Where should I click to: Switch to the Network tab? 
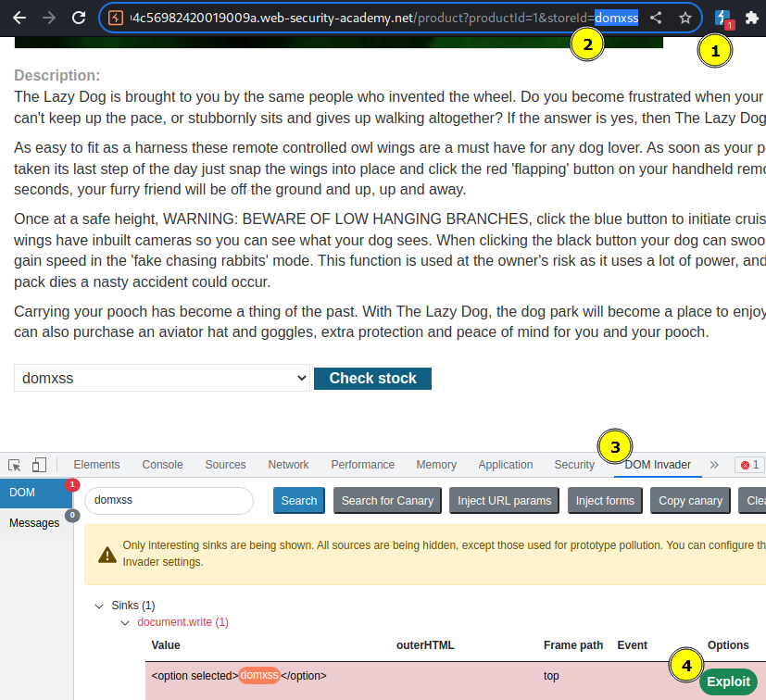(x=288, y=465)
